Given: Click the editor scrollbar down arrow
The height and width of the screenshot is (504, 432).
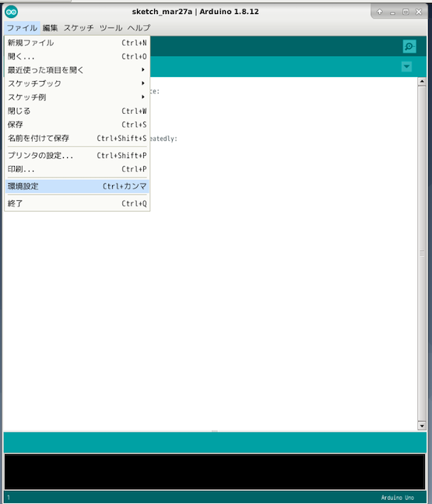Looking at the screenshot, I should 422,426.
